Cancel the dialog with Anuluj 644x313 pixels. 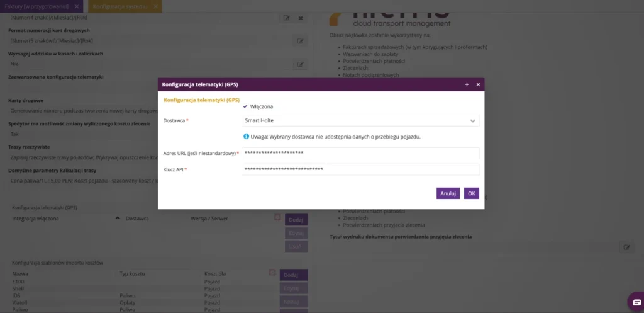pyautogui.click(x=448, y=193)
